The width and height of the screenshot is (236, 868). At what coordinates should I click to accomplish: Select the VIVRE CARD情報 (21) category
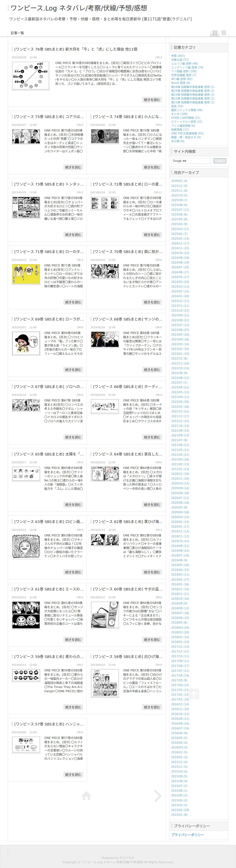(185, 118)
